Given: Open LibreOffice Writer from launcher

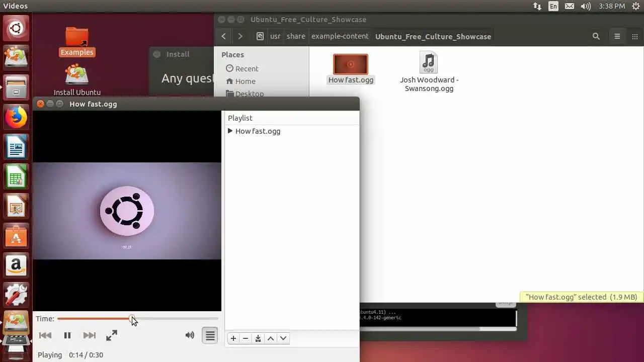Looking at the screenshot, I should click(x=16, y=148).
